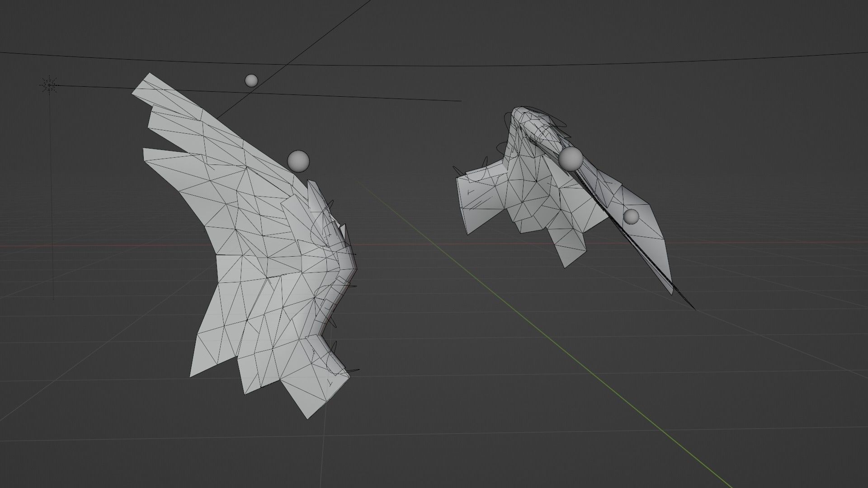Click the topmost feather tip of left wing
The height and width of the screenshot is (488, 868).
144,84
